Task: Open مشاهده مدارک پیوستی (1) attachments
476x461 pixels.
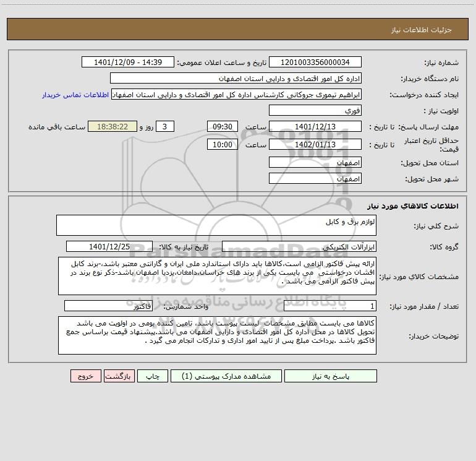Action: 226,376
